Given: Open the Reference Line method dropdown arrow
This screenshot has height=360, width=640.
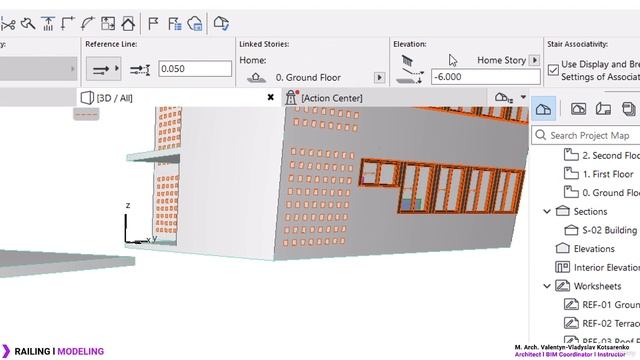Looking at the screenshot, I should tap(117, 68).
